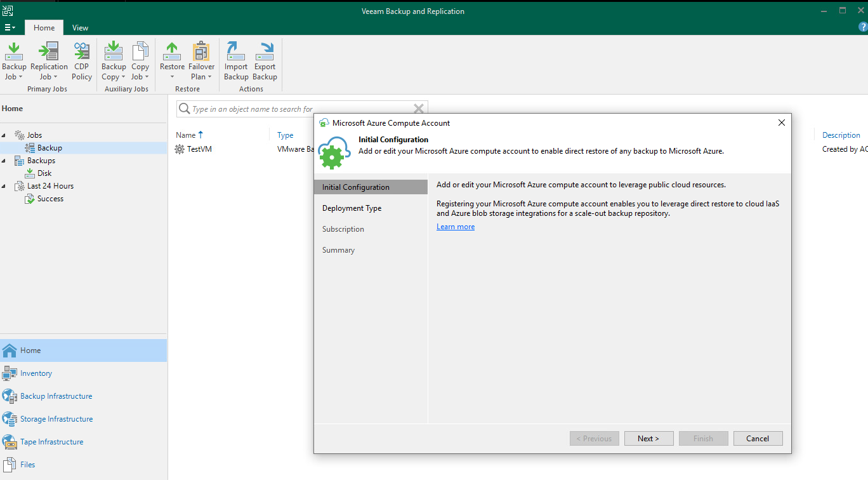
Task: Open the main application menu button
Action: (10, 27)
